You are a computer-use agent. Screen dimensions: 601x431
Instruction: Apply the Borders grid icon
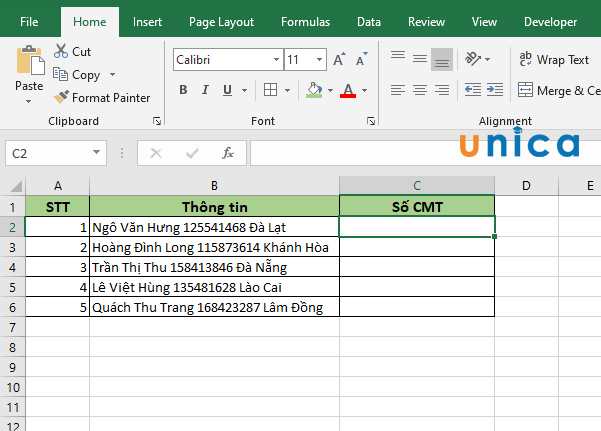[x=270, y=90]
